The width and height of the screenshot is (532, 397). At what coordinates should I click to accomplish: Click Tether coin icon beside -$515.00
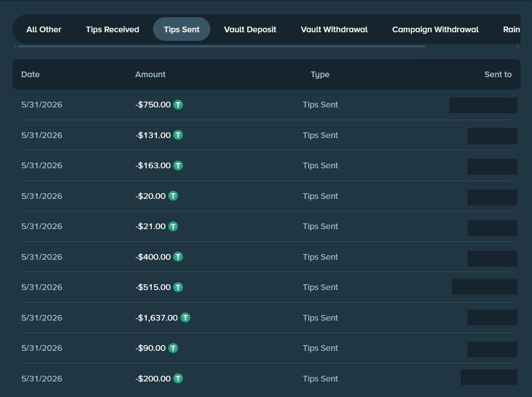click(178, 287)
